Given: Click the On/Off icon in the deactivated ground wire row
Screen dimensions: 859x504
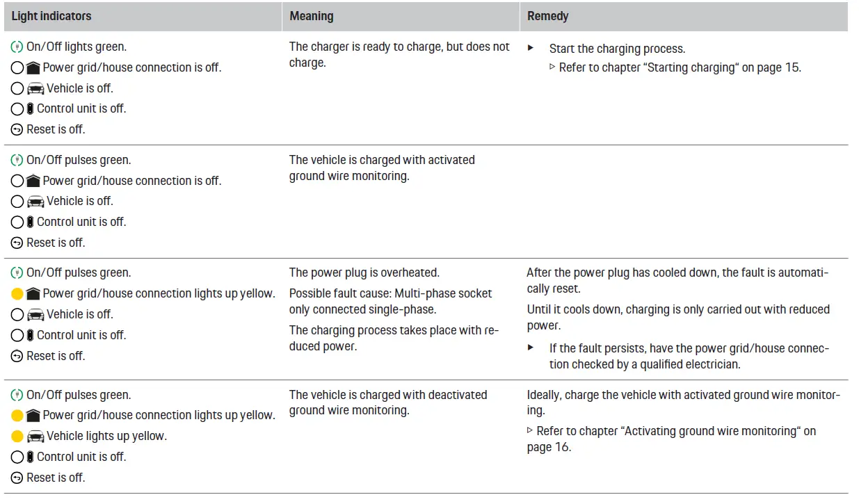Looking at the screenshot, I should point(17,396).
